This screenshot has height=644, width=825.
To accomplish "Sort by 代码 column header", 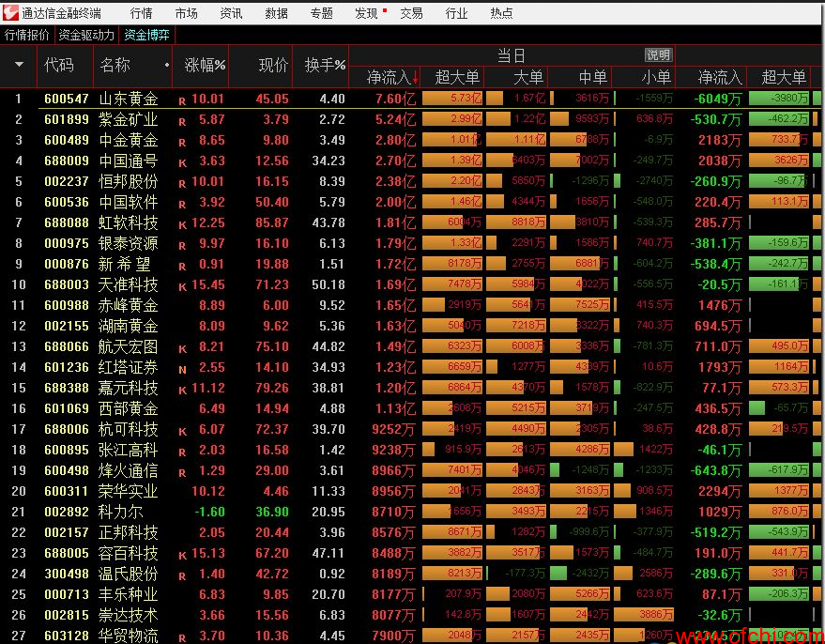I will [x=59, y=65].
